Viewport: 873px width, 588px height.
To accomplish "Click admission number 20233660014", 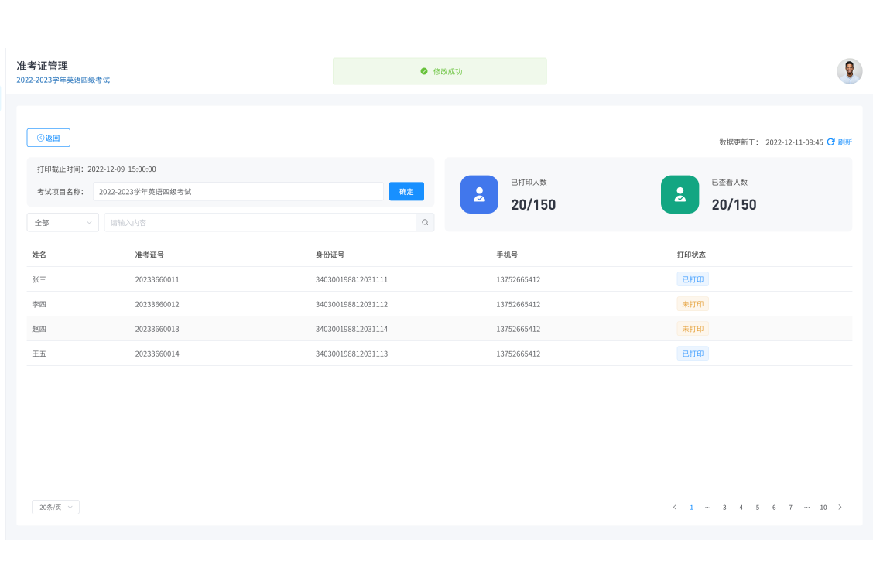I will [x=157, y=354].
